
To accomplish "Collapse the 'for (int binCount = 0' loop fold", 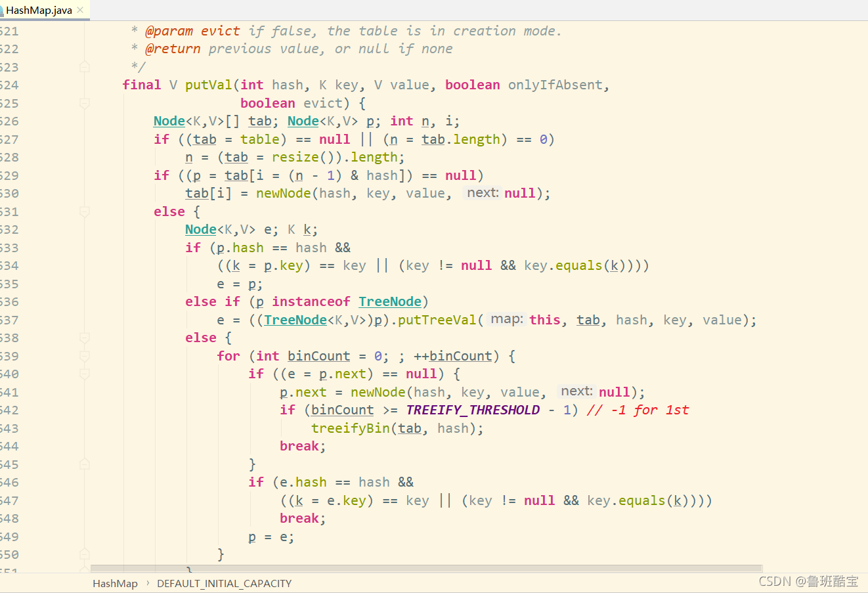I will pyautogui.click(x=84, y=356).
